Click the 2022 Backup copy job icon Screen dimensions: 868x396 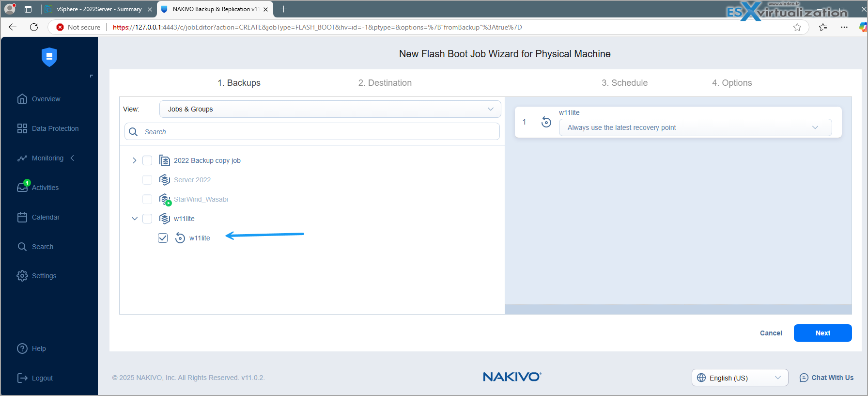tap(165, 160)
